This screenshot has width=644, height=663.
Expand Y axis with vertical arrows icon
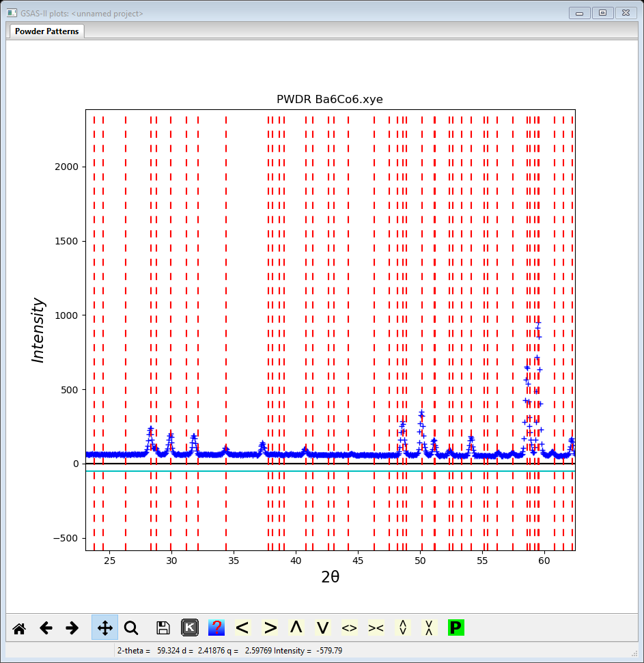click(402, 627)
